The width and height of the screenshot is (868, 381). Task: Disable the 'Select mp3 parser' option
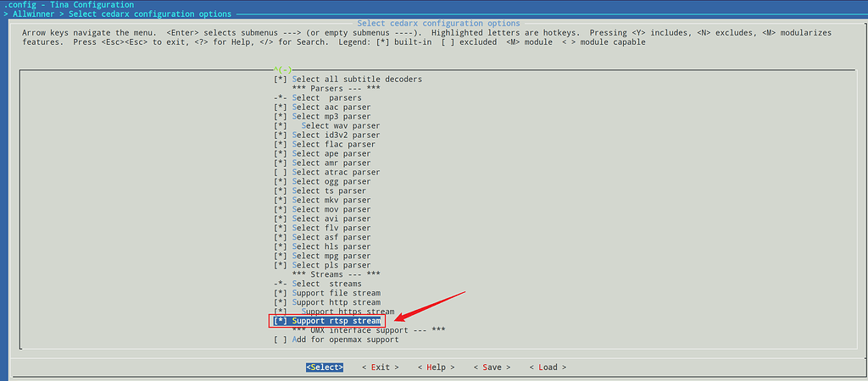point(331,116)
